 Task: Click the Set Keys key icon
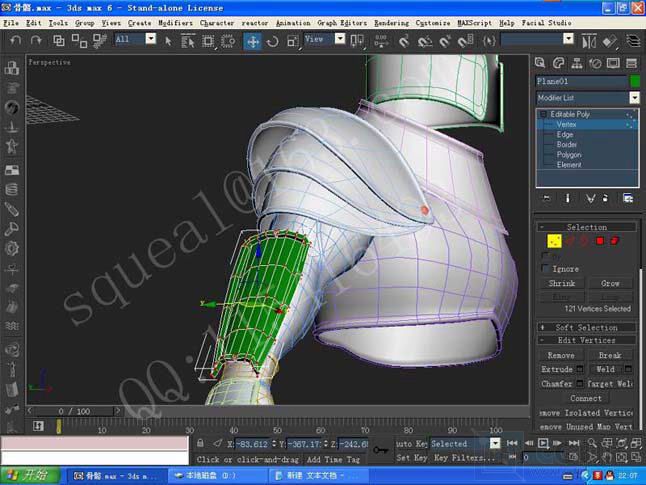click(380, 450)
